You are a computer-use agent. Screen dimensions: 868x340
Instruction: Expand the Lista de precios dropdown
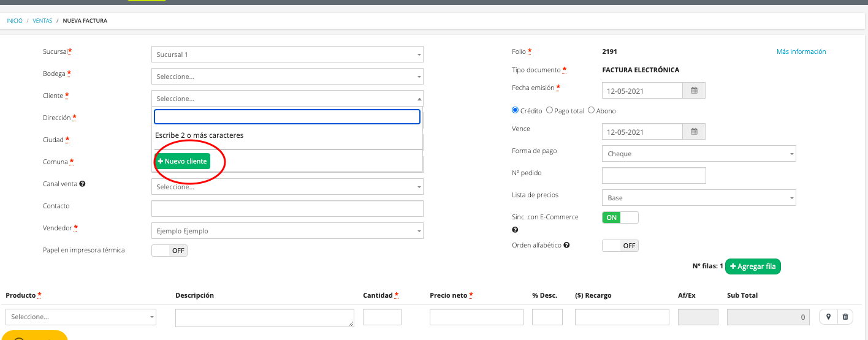tap(699, 198)
